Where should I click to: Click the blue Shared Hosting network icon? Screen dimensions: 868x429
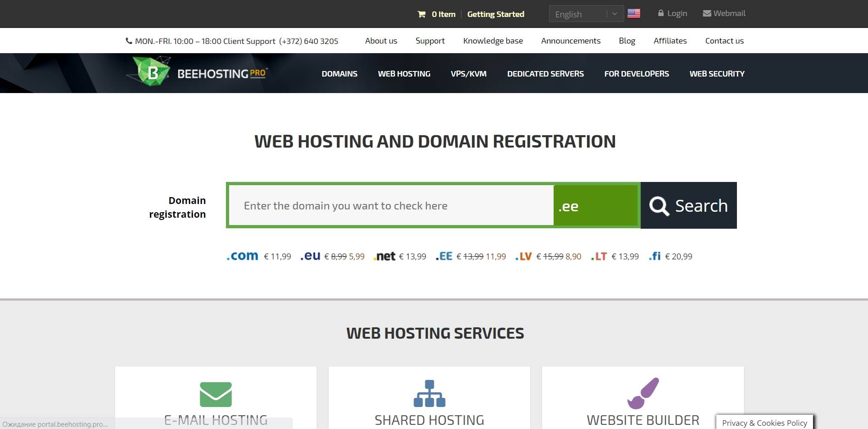(429, 394)
